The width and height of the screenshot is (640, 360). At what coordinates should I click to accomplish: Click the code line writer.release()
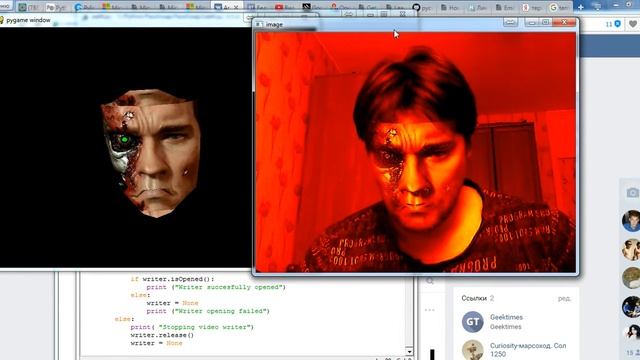pos(162,335)
